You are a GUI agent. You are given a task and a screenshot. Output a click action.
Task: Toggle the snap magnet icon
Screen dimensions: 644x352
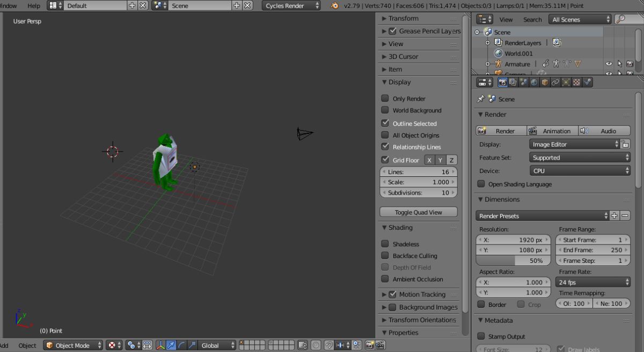(329, 345)
